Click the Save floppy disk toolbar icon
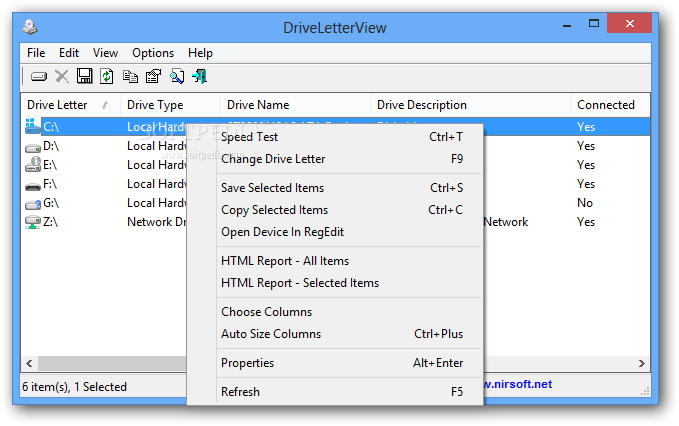679x426 pixels. pos(84,76)
